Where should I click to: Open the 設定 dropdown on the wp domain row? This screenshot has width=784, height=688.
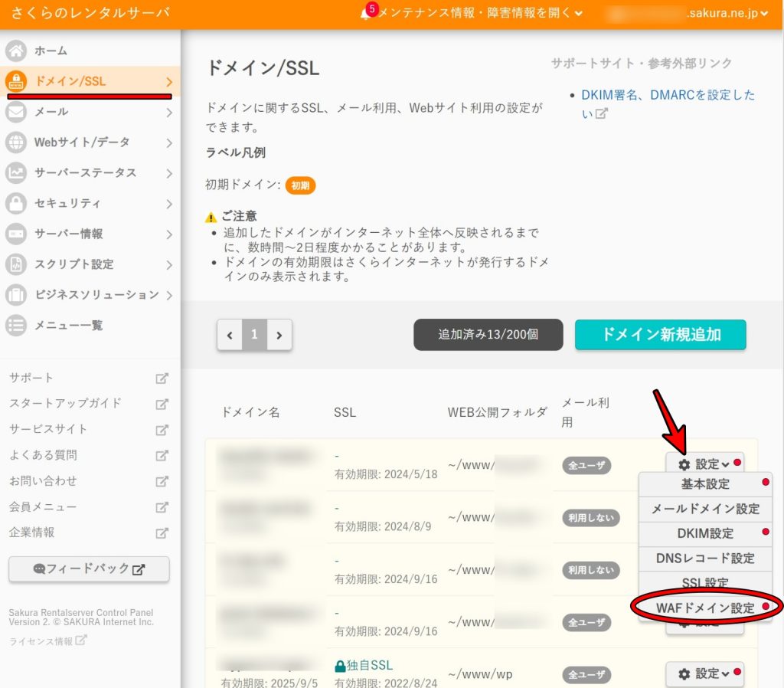click(x=704, y=674)
